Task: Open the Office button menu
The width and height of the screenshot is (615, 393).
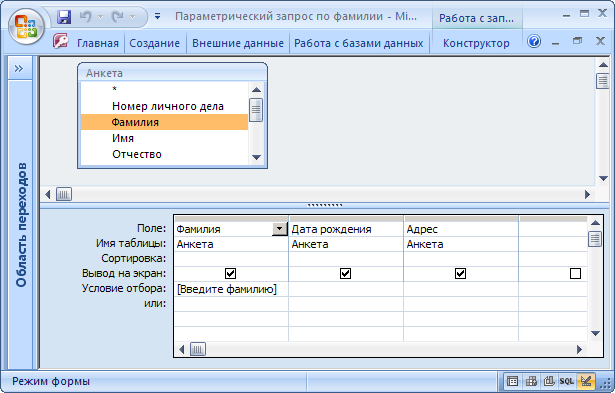Action: [x=26, y=27]
